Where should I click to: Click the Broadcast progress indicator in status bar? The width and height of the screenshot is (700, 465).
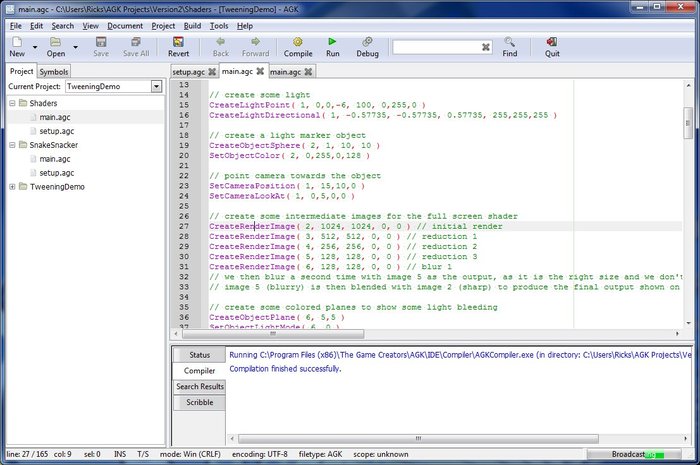pos(634,454)
